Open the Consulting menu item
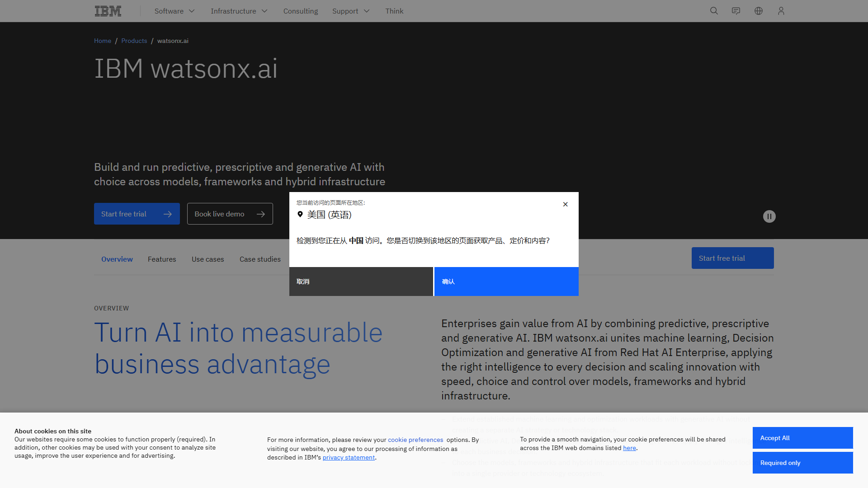868x488 pixels. tap(301, 11)
